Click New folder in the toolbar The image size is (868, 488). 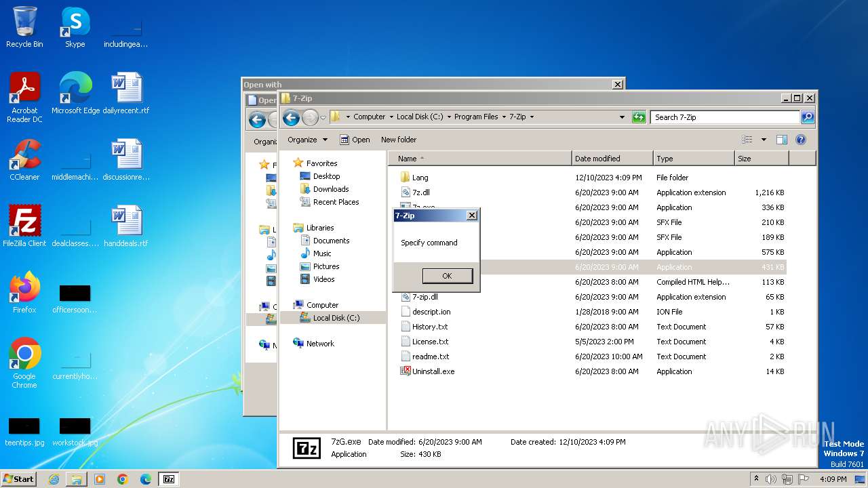399,140
